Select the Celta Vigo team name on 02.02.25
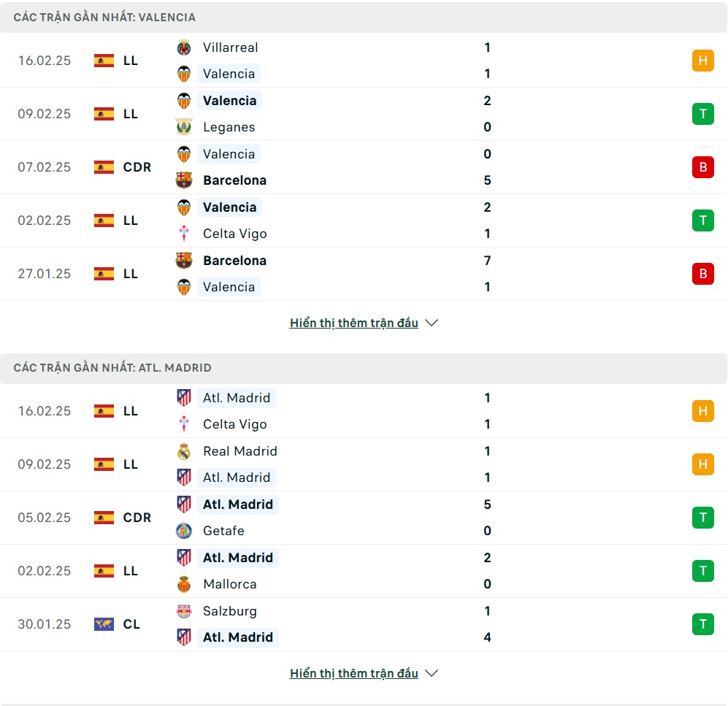The image size is (728, 706). [x=235, y=234]
